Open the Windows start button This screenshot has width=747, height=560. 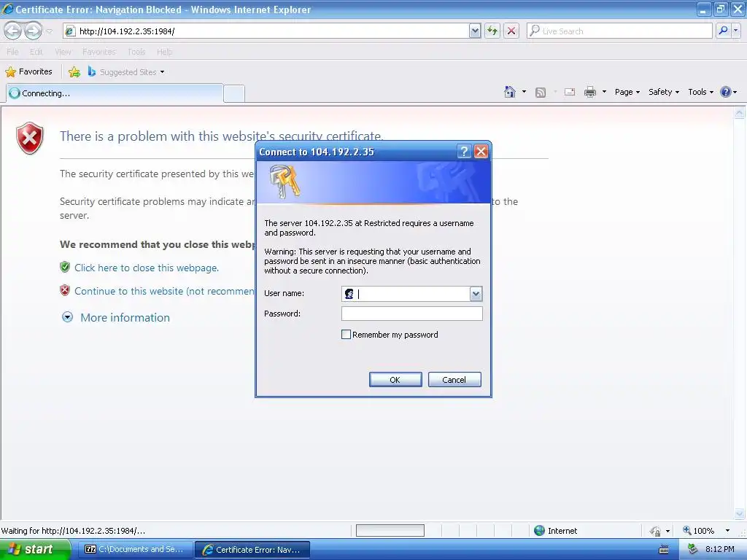coord(35,549)
